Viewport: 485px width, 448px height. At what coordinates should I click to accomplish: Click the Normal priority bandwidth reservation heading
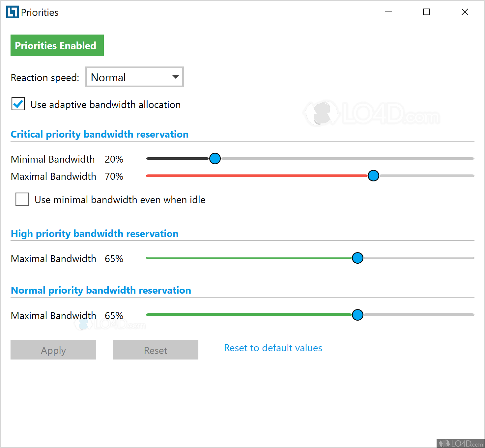pyautogui.click(x=101, y=290)
